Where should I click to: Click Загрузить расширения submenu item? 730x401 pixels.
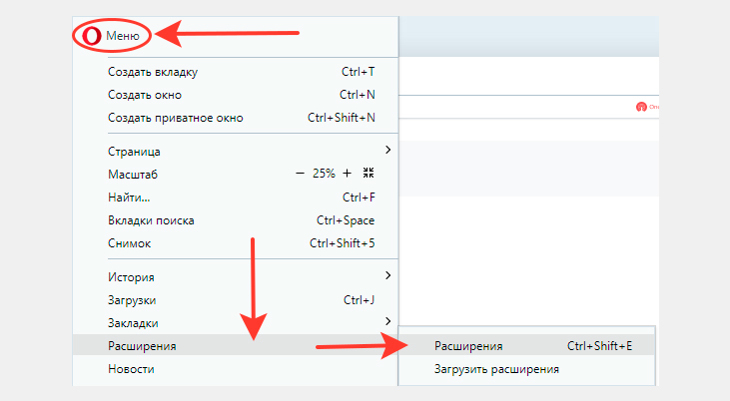527,369
